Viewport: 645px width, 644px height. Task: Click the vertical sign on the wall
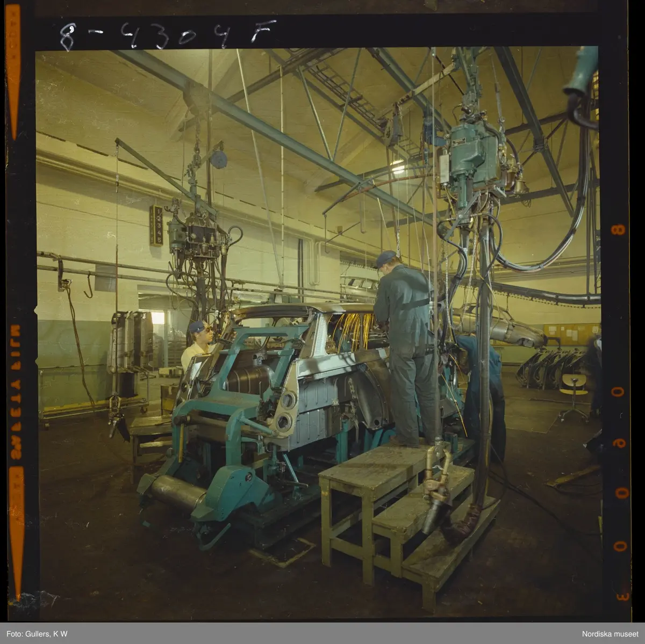coord(156,226)
